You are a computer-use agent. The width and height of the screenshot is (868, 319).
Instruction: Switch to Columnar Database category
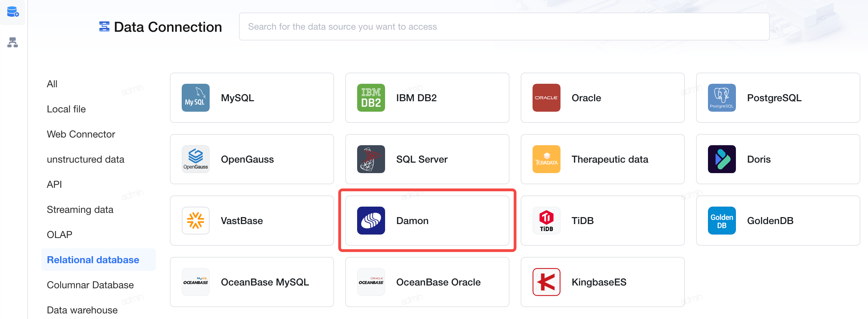coord(90,285)
